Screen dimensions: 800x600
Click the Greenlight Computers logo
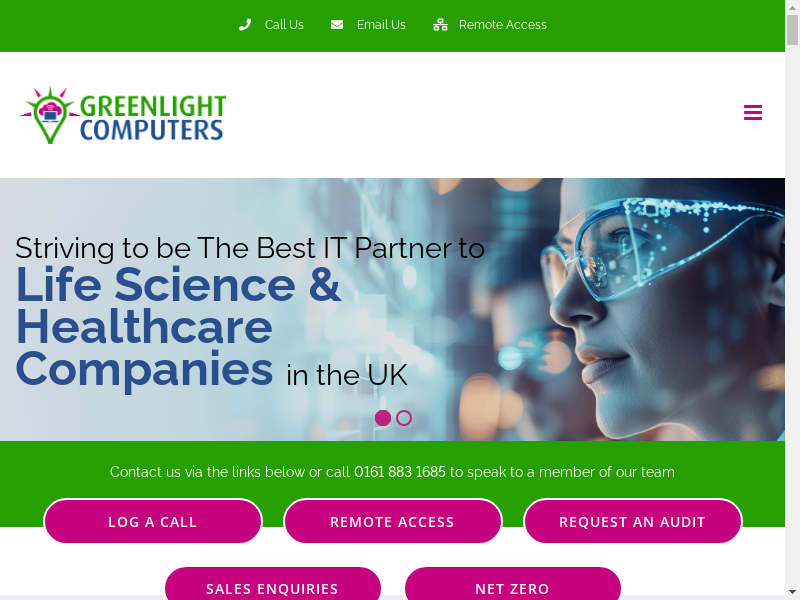pyautogui.click(x=123, y=115)
